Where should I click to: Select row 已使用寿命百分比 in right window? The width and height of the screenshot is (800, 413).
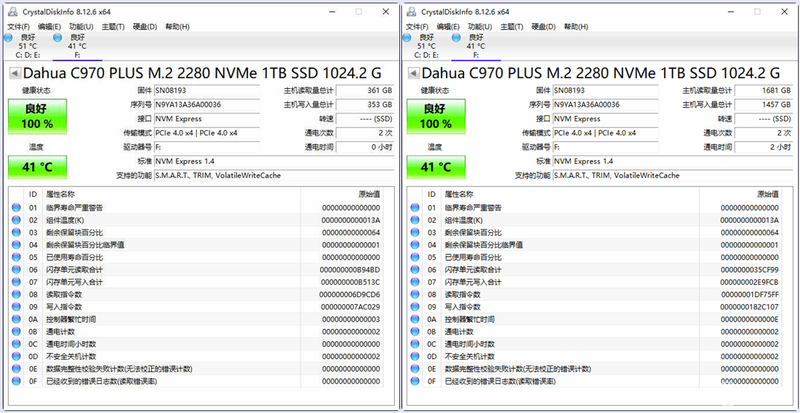[x=595, y=257]
